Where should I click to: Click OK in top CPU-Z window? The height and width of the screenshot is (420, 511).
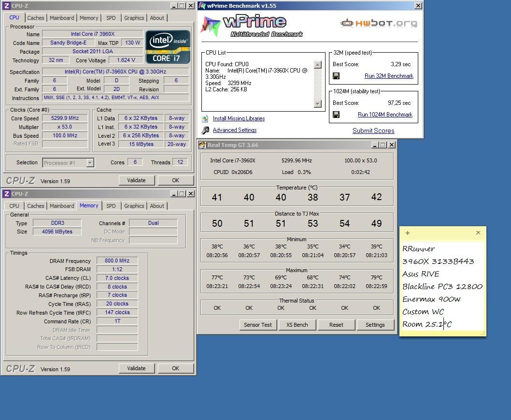(x=176, y=180)
